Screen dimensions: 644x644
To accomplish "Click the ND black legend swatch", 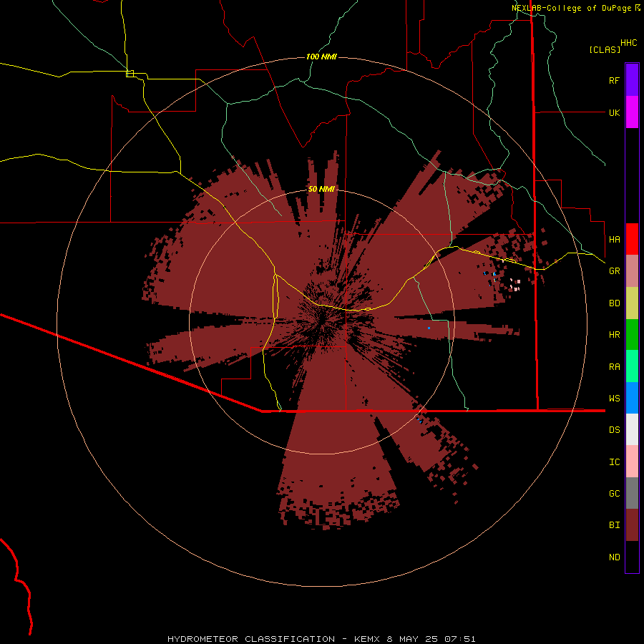I will click(632, 557).
